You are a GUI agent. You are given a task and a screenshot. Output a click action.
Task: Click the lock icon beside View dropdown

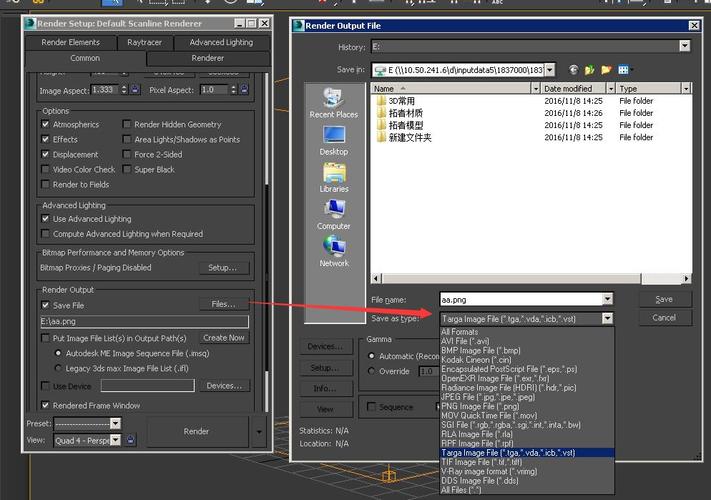[131, 440]
